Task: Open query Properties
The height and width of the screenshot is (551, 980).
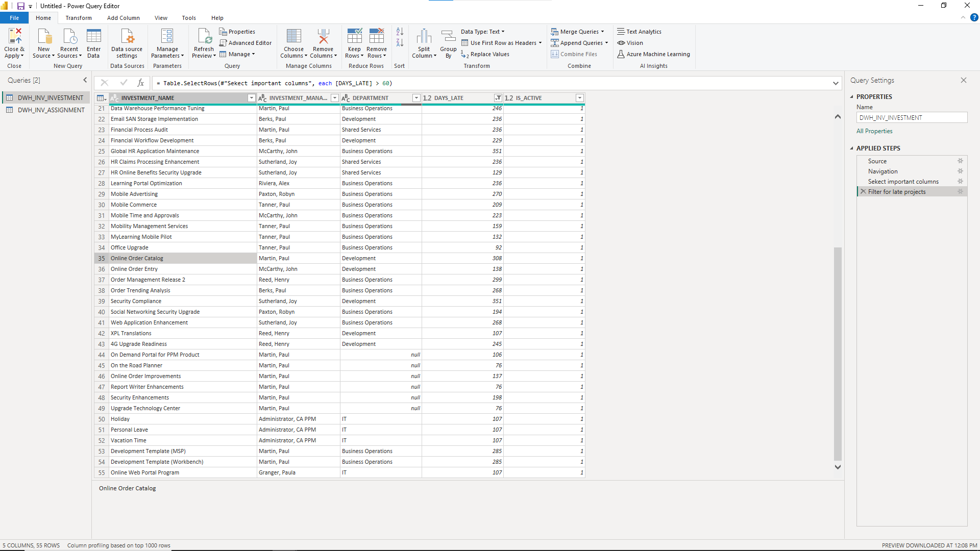Action: point(237,32)
